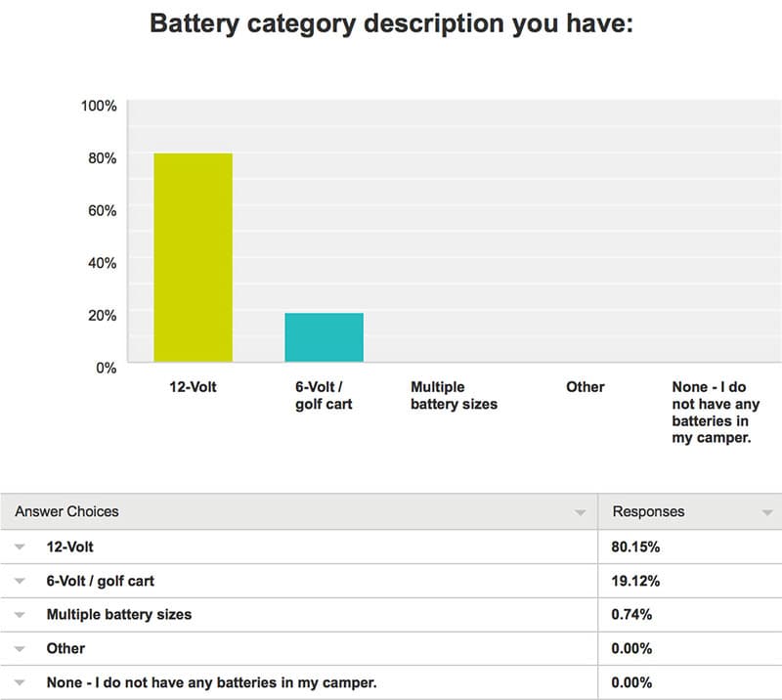Open arrow next to Multiple battery sizes row
The image size is (782, 700).
(20, 615)
